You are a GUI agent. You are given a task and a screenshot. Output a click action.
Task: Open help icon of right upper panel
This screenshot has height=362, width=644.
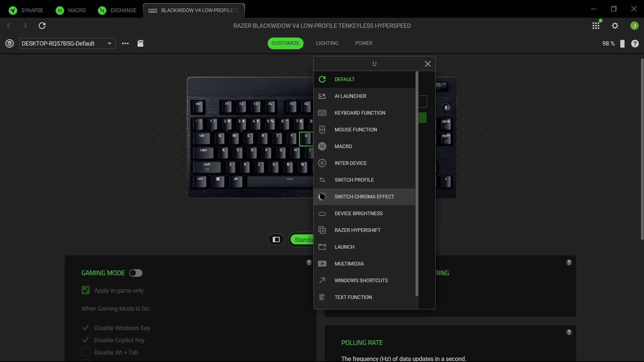tap(569, 262)
